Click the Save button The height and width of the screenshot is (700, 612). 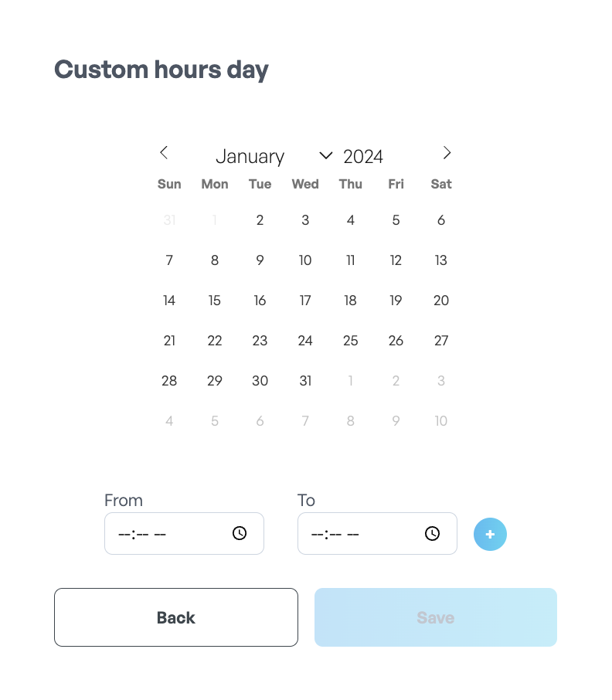(x=436, y=617)
